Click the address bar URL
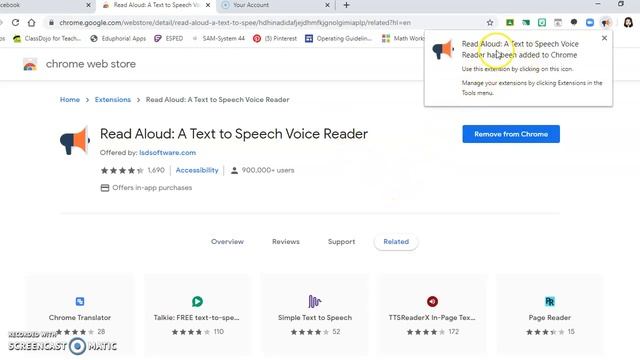The width and height of the screenshot is (640, 360). pyautogui.click(x=235, y=22)
